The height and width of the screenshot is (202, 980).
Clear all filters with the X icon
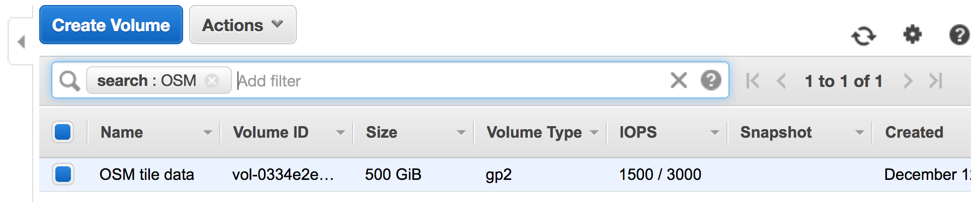(679, 80)
